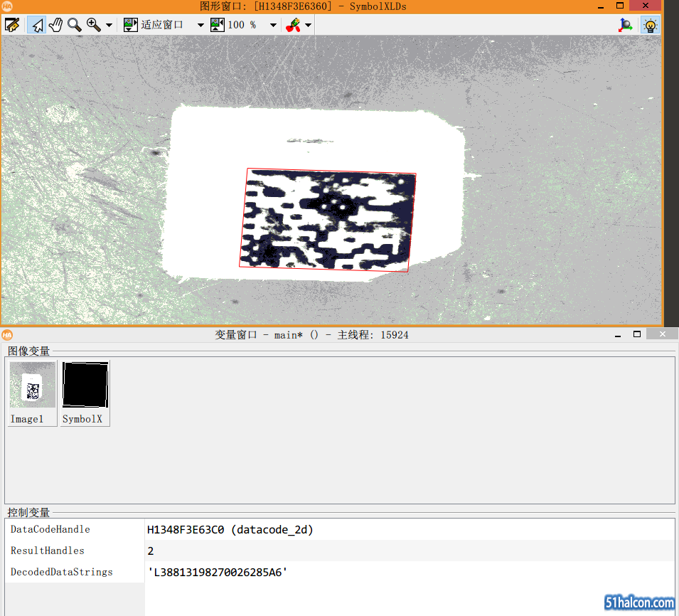The height and width of the screenshot is (616, 679).
Task: Click the DataCodeHandle variable name
Action: (50, 529)
